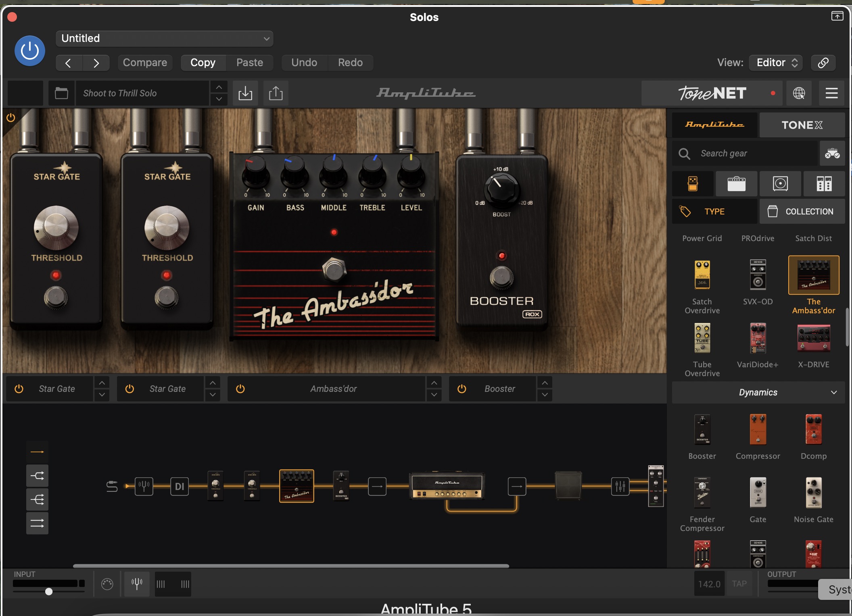Switch to the TONEX tab

pyautogui.click(x=802, y=125)
